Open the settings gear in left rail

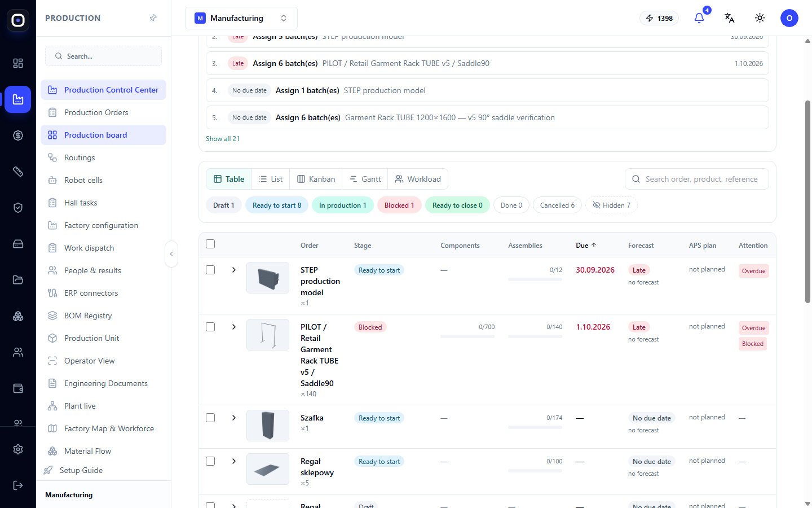tap(18, 449)
